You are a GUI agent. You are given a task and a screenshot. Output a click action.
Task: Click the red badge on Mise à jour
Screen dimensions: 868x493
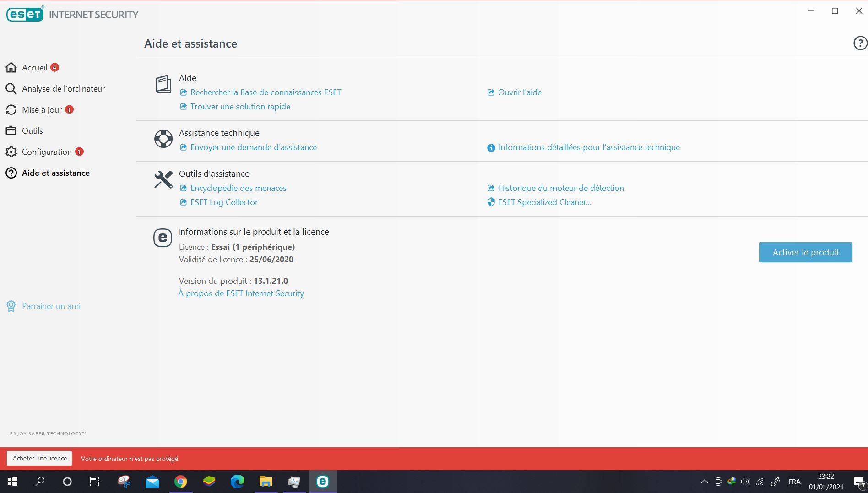69,110
